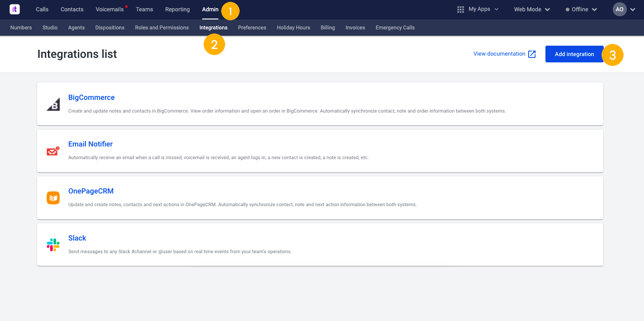Image resolution: width=644 pixels, height=321 pixels.
Task: Click the Slack description text
Action: [180, 251]
